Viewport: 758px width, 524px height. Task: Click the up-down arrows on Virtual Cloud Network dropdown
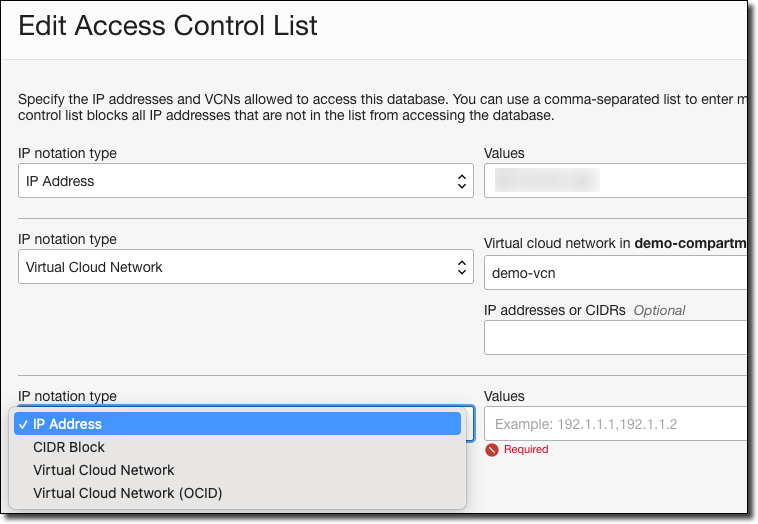pyautogui.click(x=462, y=267)
